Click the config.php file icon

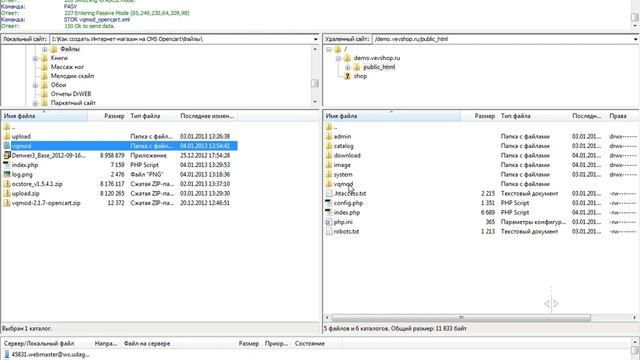(x=329, y=203)
